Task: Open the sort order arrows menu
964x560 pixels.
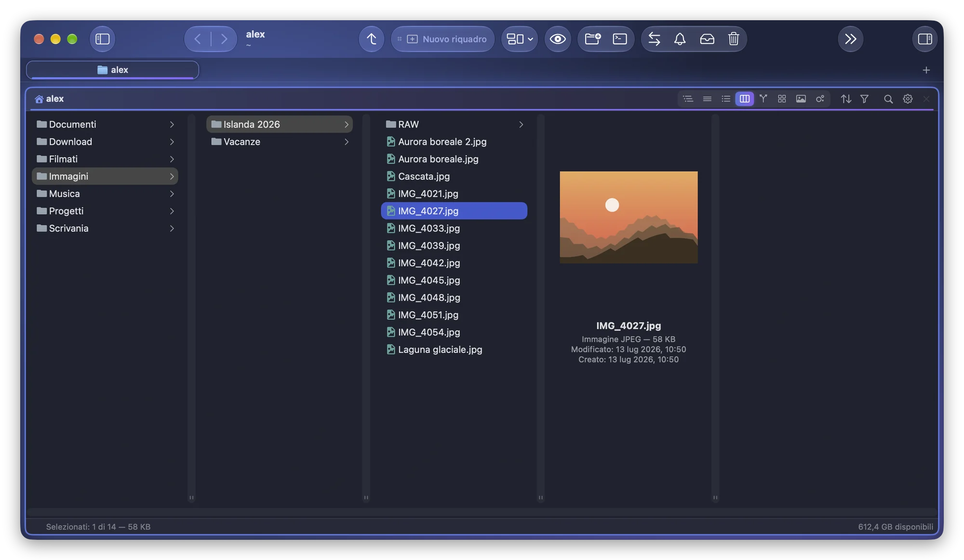Action: pos(846,99)
